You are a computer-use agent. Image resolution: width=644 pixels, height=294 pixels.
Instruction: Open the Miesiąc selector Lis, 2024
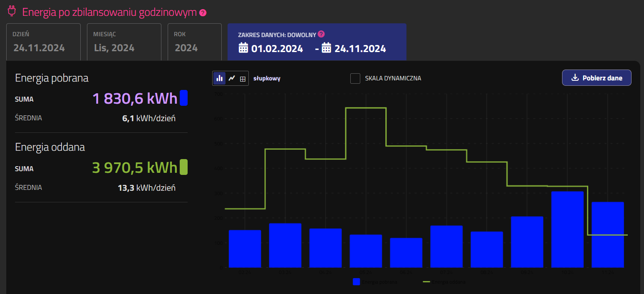(124, 42)
